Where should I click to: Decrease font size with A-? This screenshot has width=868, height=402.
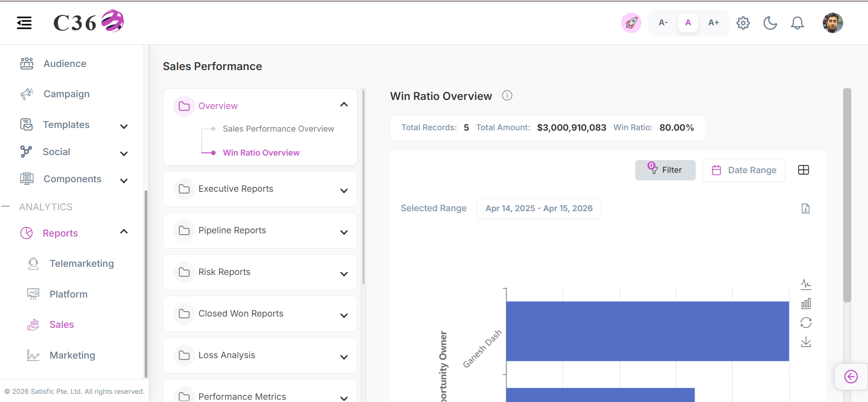tap(663, 23)
